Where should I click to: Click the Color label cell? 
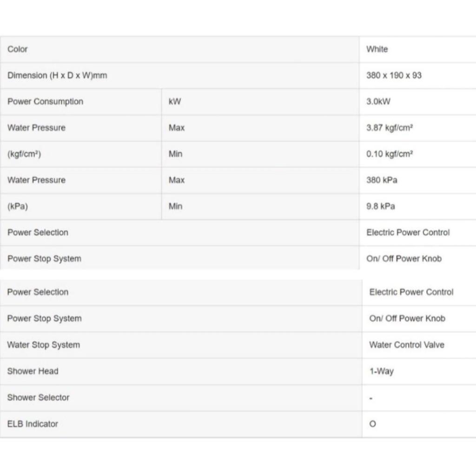[x=179, y=49]
